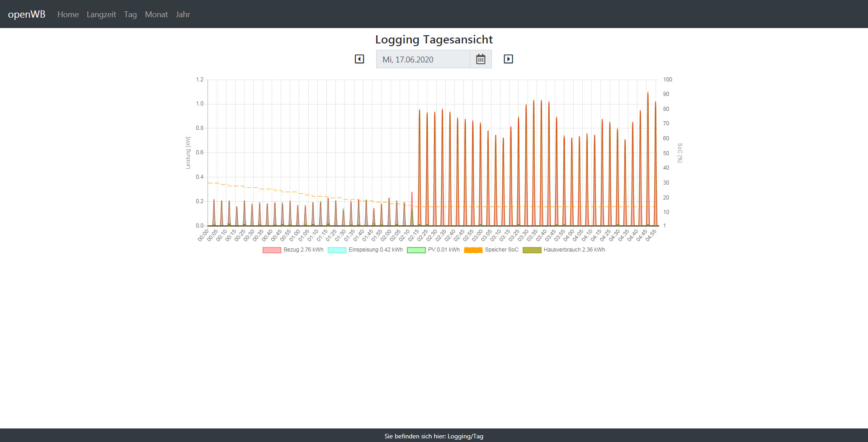Open the Jahr yearly view
The height and width of the screenshot is (442, 868).
[x=183, y=14]
